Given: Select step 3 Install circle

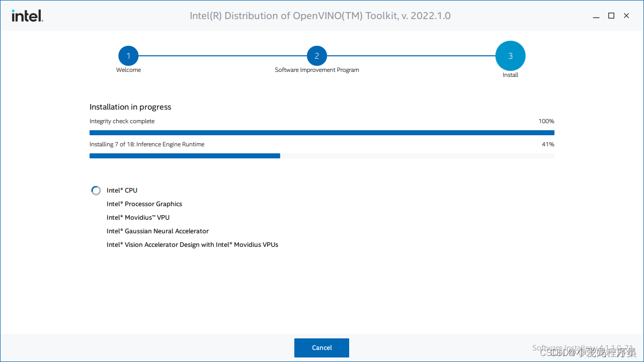Looking at the screenshot, I should coord(510,56).
